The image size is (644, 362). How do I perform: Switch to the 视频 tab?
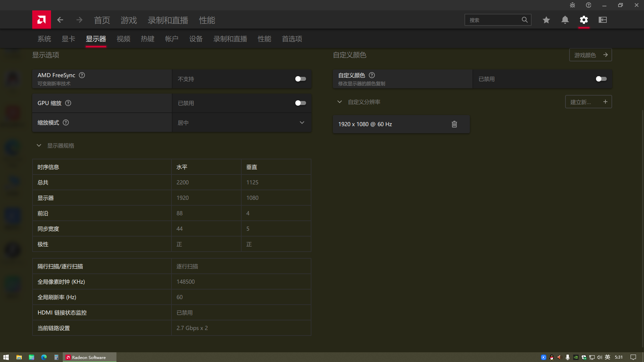pos(123,39)
